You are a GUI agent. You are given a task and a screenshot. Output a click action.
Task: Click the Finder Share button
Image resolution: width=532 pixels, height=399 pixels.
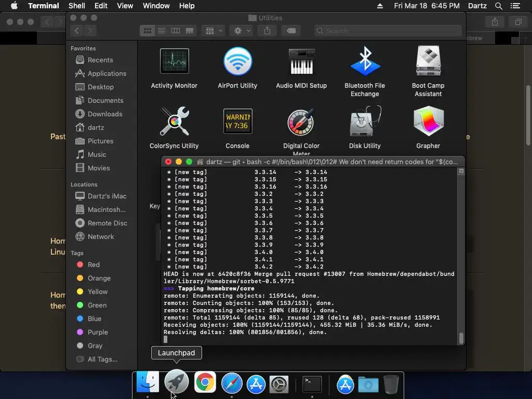coord(268,31)
